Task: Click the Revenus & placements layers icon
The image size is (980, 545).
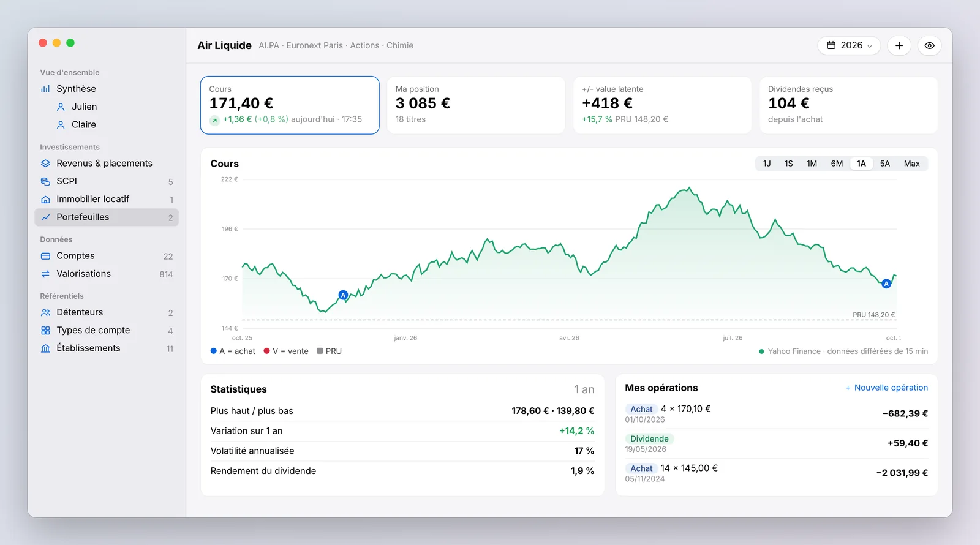Action: click(x=45, y=163)
